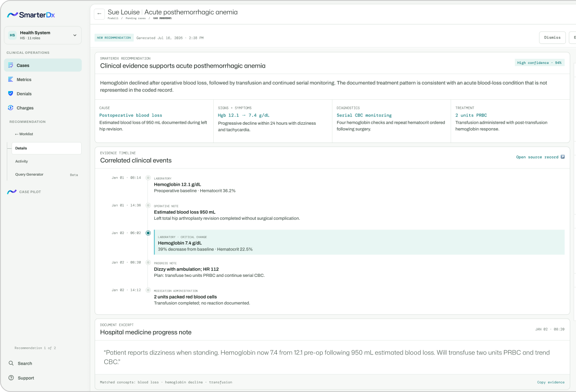576x392 pixels.
Task: Click Generated Jul 16, 2026 timestamp
Action: (170, 38)
